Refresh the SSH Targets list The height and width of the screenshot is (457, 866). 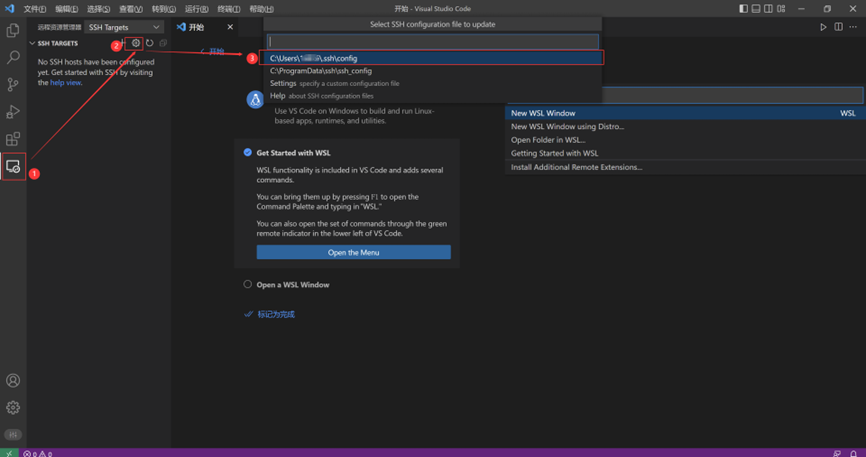150,43
